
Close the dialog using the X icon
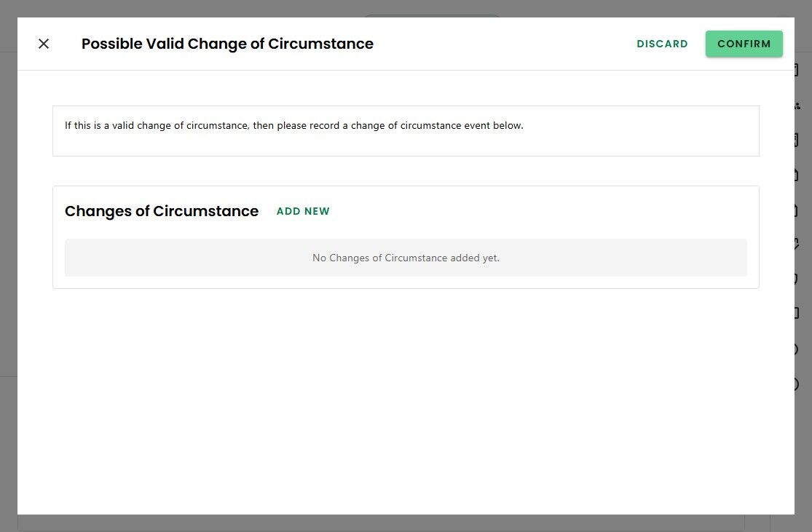point(44,44)
